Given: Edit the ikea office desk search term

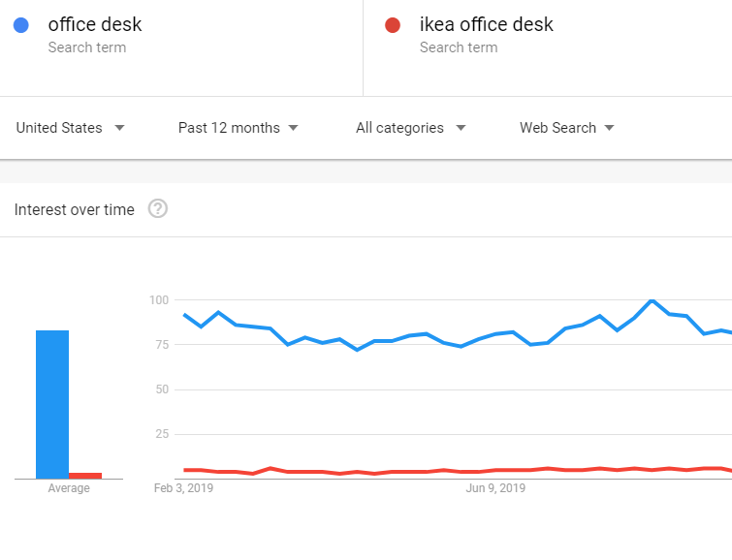Looking at the screenshot, I should 486,24.
